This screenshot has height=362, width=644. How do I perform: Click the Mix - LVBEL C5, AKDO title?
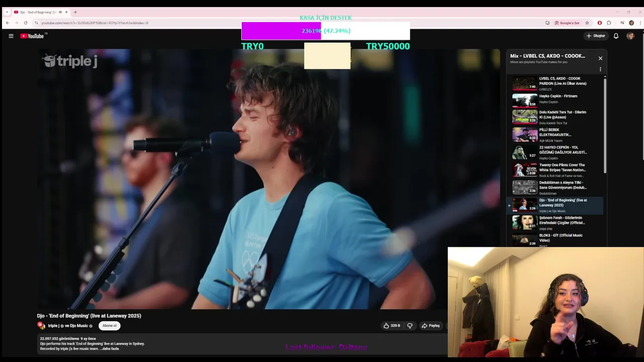[x=547, y=56]
